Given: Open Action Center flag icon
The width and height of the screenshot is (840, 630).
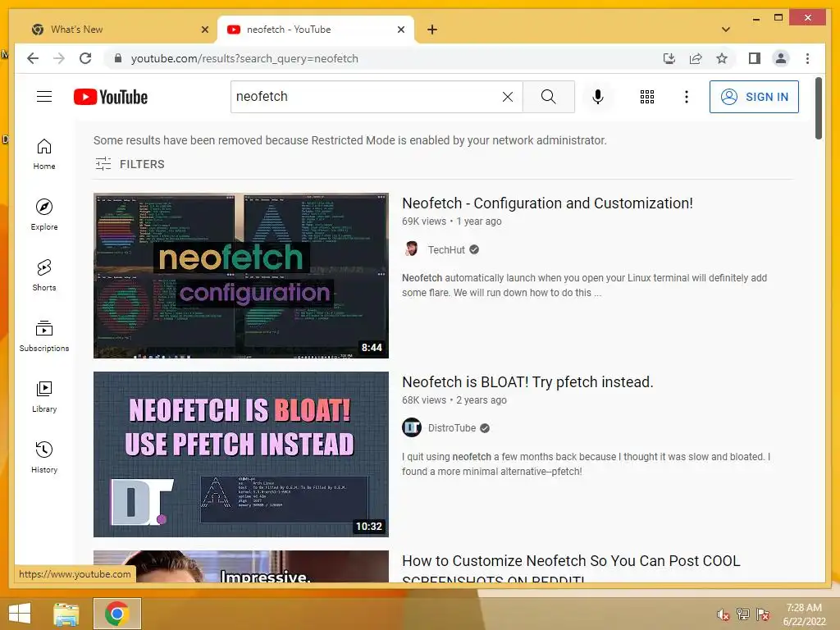Looking at the screenshot, I should pyautogui.click(x=763, y=614).
